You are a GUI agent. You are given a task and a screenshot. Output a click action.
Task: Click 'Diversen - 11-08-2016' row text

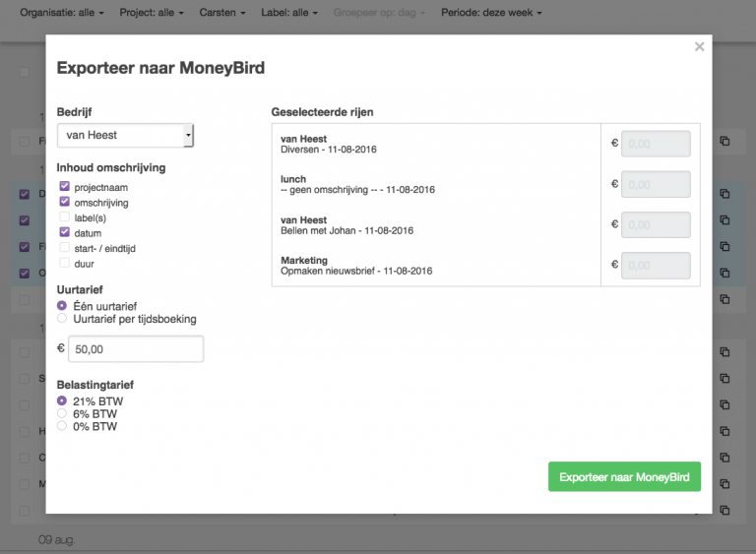[329, 150]
